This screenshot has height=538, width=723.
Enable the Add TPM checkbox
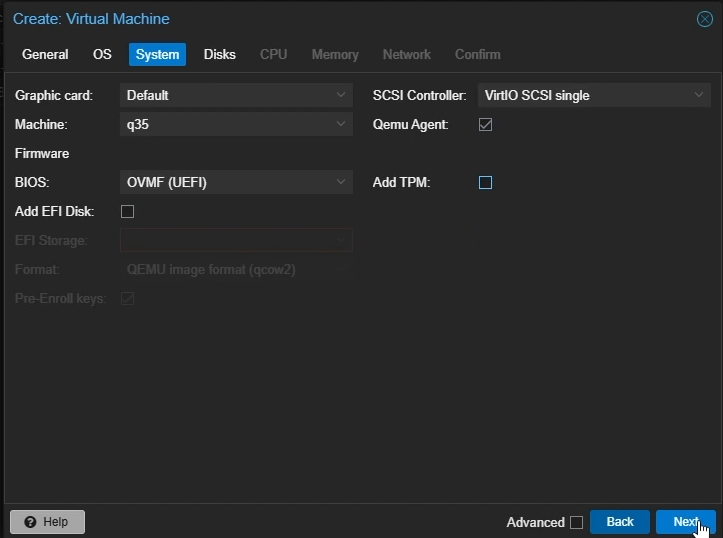pos(486,182)
